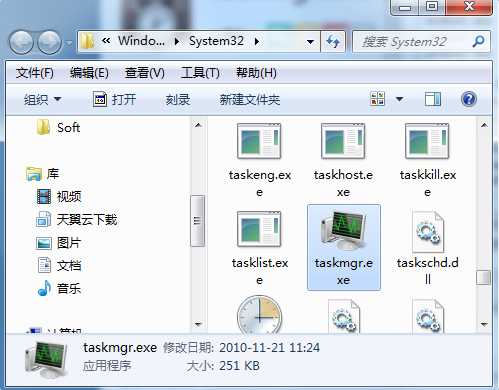The height and width of the screenshot is (390, 499).
Task: Click navigation pane scroll down arrow
Action: click(x=198, y=324)
